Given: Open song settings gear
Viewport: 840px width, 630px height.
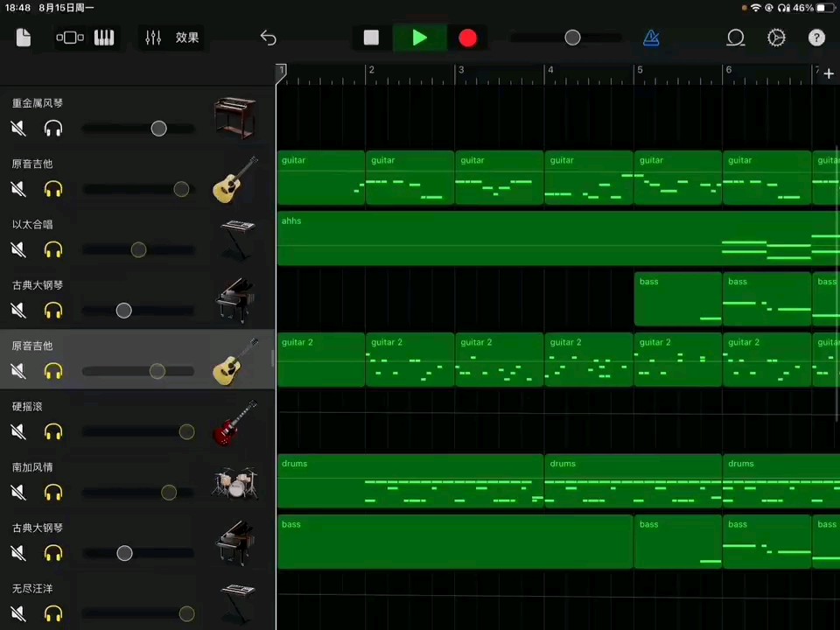Looking at the screenshot, I should [776, 38].
